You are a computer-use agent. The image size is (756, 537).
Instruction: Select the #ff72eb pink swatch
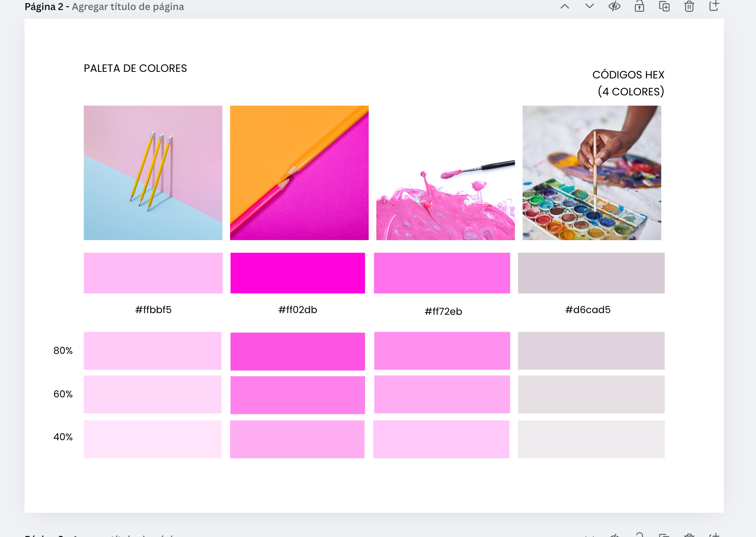(442, 273)
